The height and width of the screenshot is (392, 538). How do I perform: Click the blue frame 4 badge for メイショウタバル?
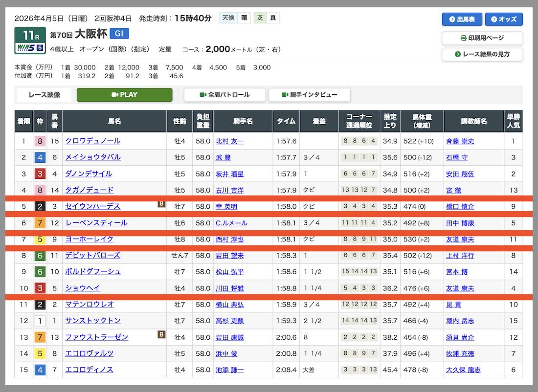pos(40,157)
